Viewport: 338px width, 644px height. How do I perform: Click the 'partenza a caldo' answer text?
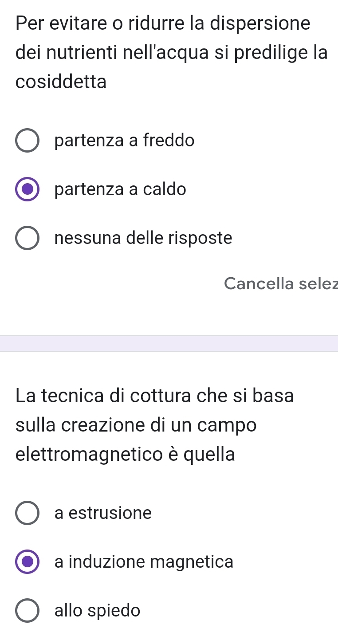[120, 190]
